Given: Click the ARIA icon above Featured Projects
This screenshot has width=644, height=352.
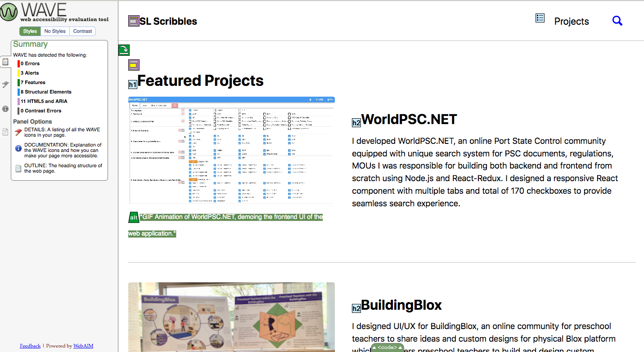Looking at the screenshot, I should [134, 65].
